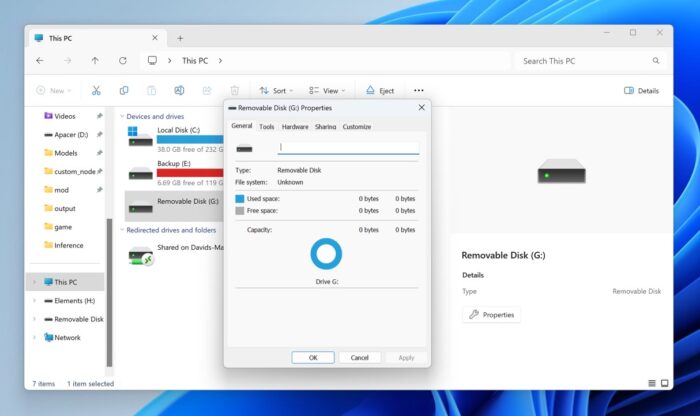Click OK in Properties dialog
Viewport: 700px width, 416px height.
(x=313, y=357)
